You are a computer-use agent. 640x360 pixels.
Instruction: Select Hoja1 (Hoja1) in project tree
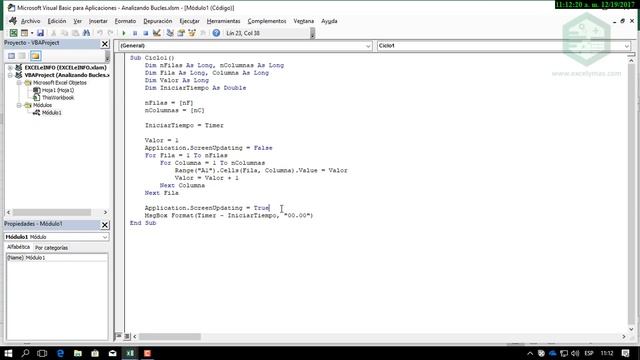pyautogui.click(x=58, y=90)
